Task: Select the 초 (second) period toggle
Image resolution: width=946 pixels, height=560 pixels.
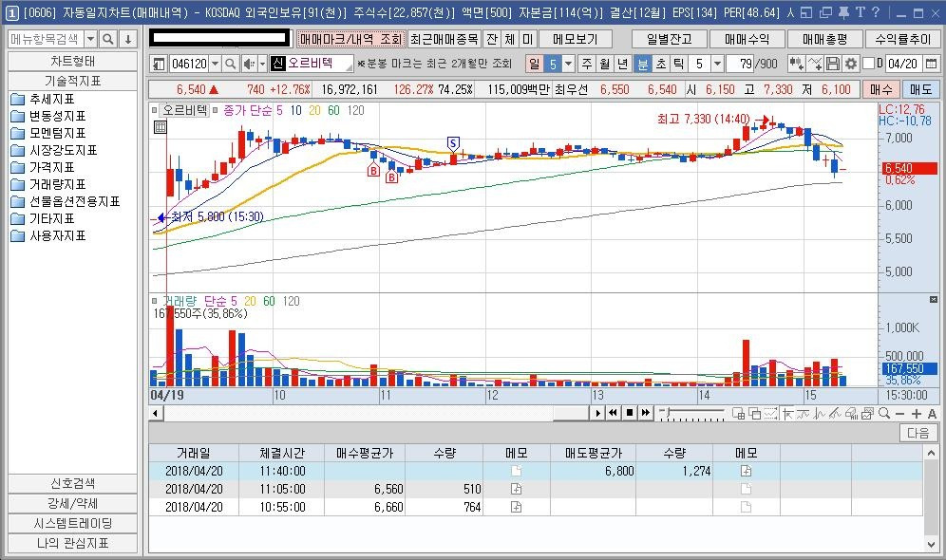Action: [661, 64]
